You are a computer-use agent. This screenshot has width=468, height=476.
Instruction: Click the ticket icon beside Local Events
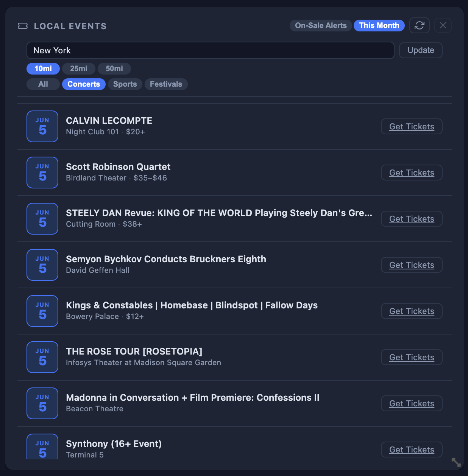click(23, 26)
